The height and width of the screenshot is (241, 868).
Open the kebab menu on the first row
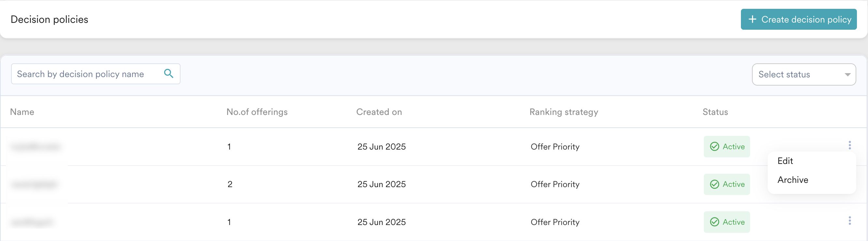click(850, 145)
